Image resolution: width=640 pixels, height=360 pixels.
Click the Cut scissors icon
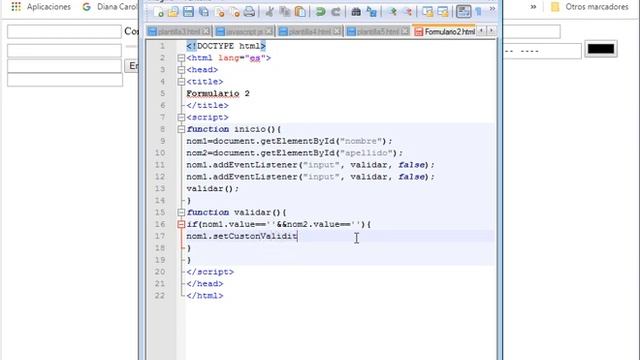[x=269, y=11]
